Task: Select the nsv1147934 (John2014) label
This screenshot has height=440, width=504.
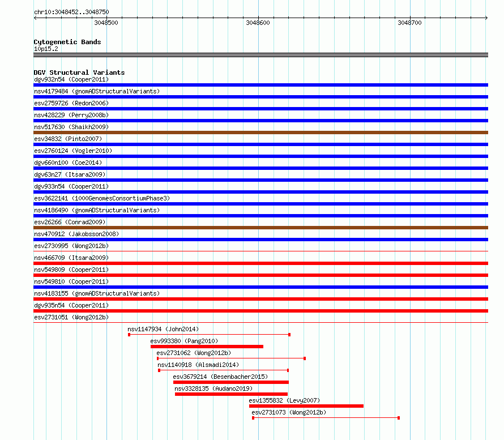Action: click(x=163, y=329)
